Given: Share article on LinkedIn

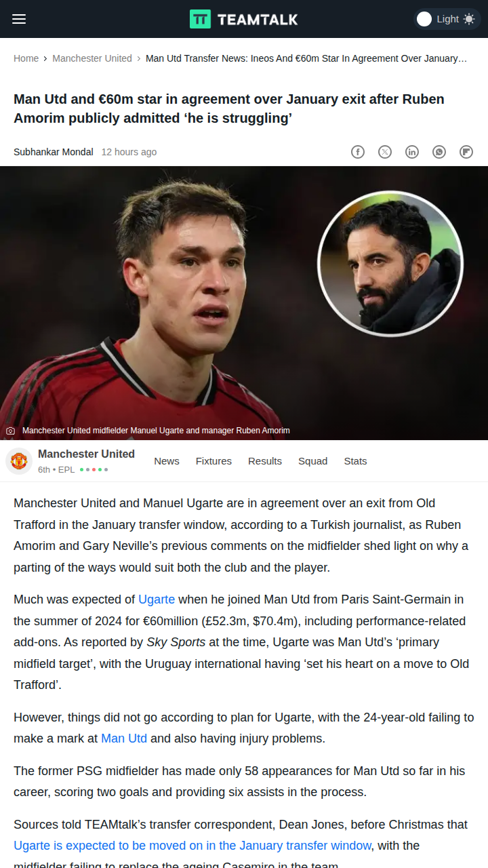Looking at the screenshot, I should (x=412, y=152).
